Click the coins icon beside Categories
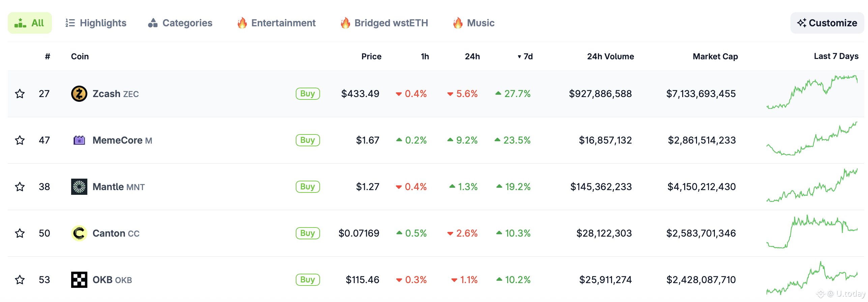868x302 pixels. 152,23
